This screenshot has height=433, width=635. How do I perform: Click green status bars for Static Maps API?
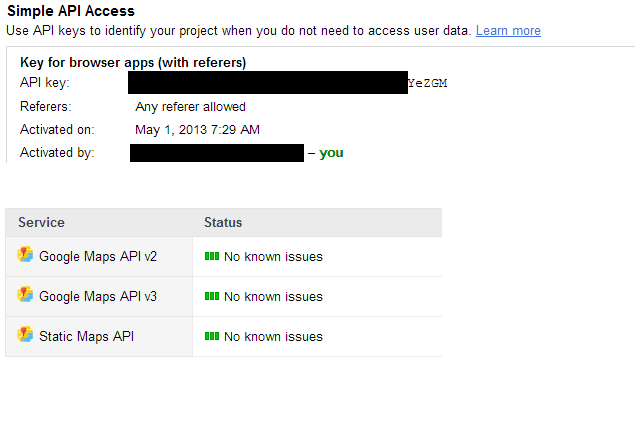211,337
